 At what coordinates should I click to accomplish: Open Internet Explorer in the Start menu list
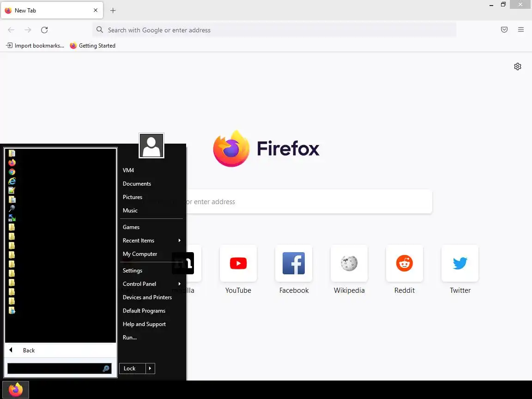tap(12, 181)
